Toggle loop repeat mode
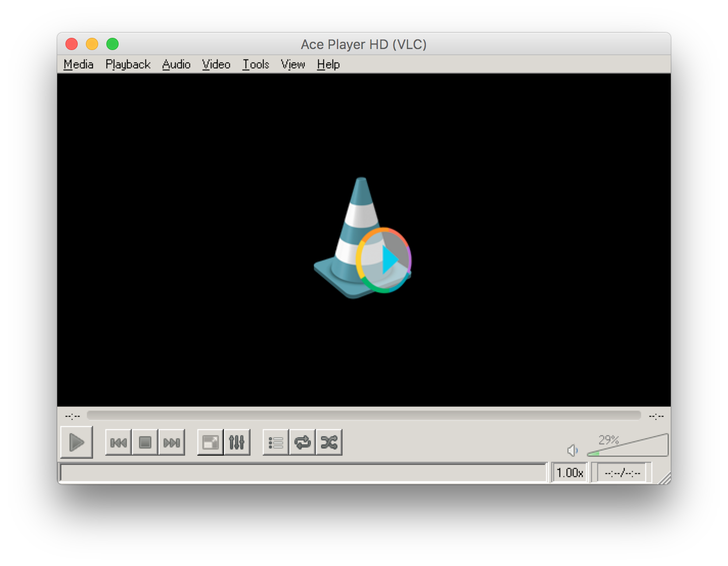 302,442
